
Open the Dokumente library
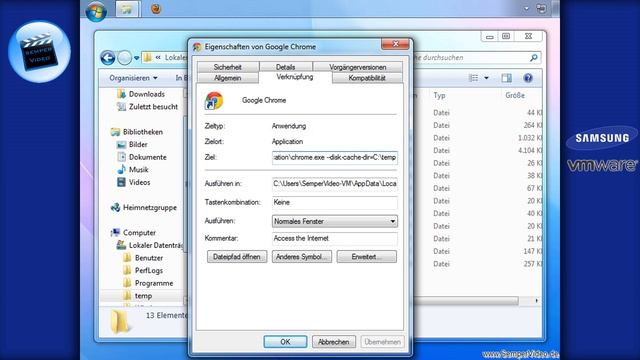click(x=147, y=157)
